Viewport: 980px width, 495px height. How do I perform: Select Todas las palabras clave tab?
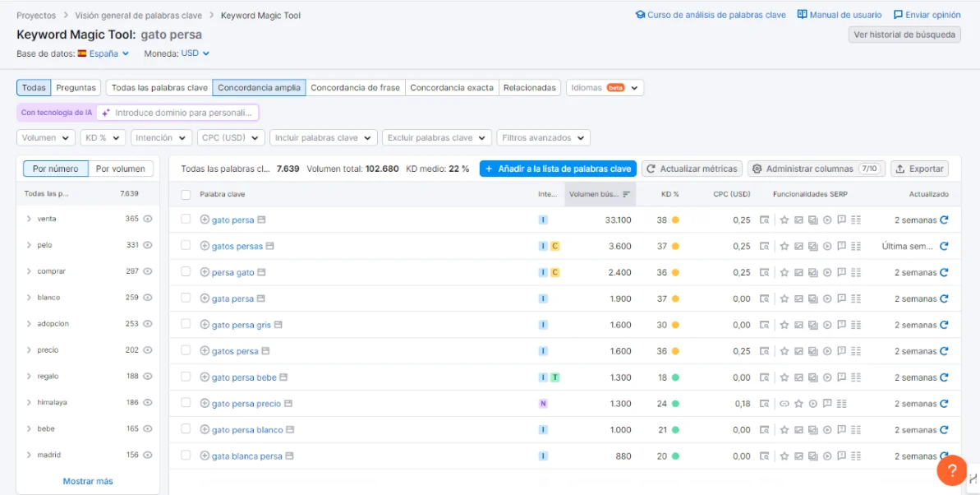coord(159,88)
